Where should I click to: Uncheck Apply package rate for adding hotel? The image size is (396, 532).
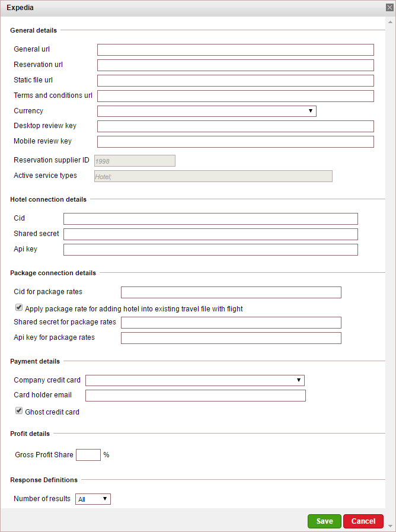click(x=18, y=308)
